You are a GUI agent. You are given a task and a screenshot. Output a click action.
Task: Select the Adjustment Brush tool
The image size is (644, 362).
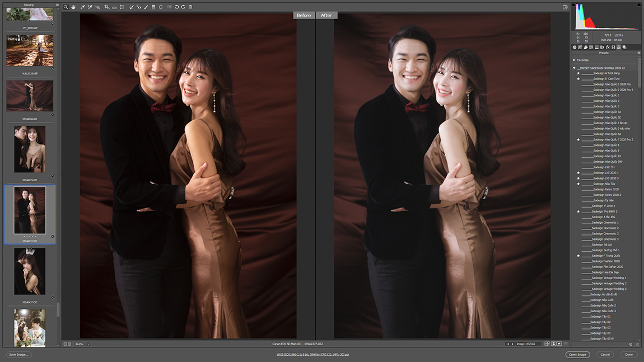click(146, 7)
